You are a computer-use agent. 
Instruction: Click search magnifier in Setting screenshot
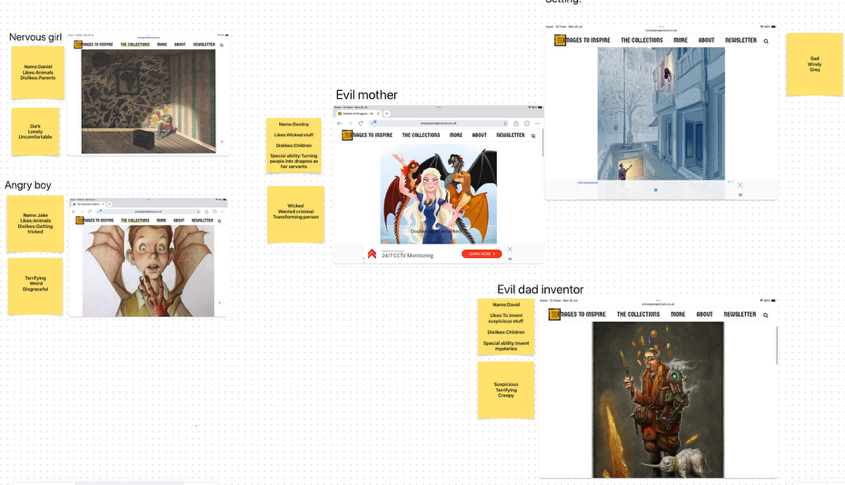pyautogui.click(x=766, y=41)
